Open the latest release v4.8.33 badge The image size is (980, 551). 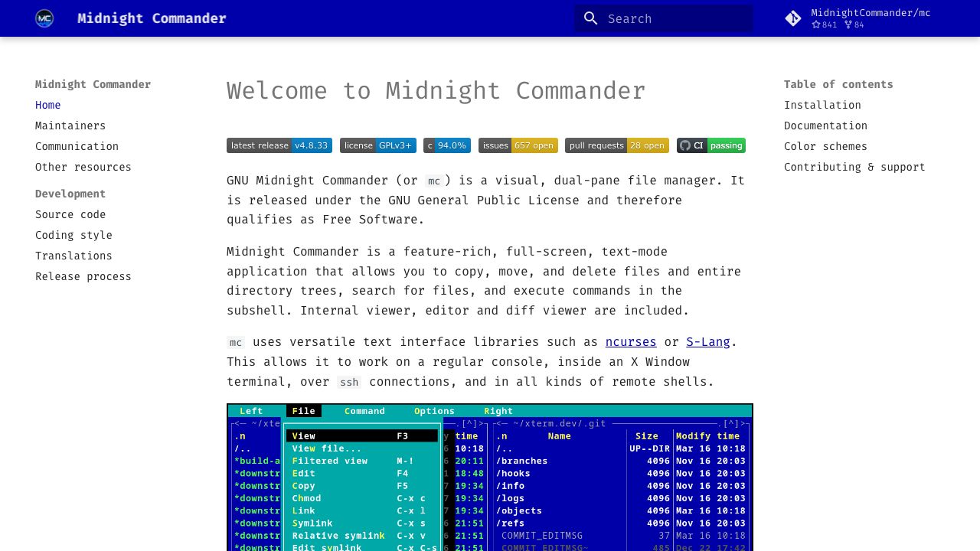click(279, 145)
